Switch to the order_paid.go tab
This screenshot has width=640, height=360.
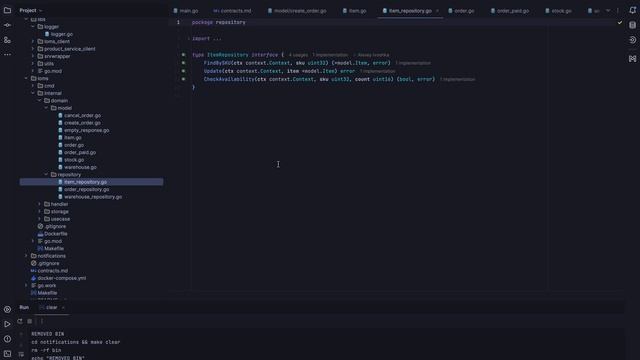pos(510,11)
